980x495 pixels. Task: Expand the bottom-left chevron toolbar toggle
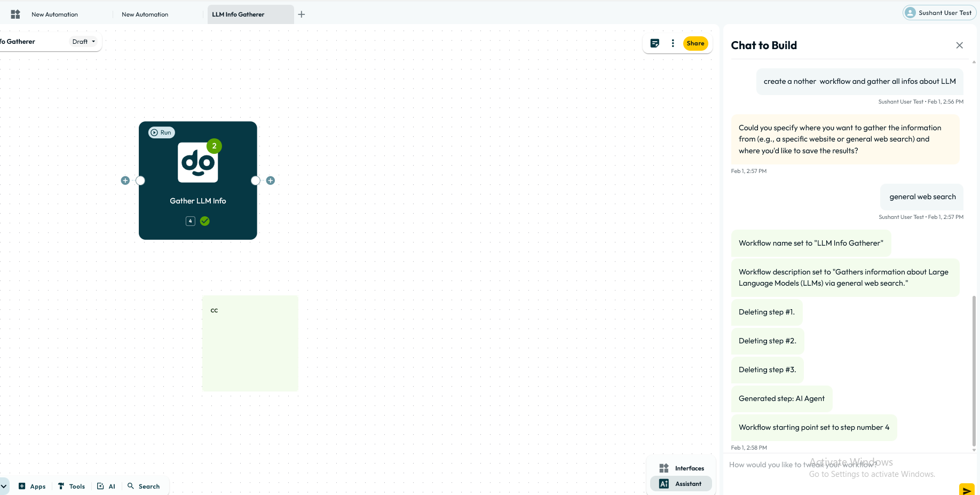4,486
